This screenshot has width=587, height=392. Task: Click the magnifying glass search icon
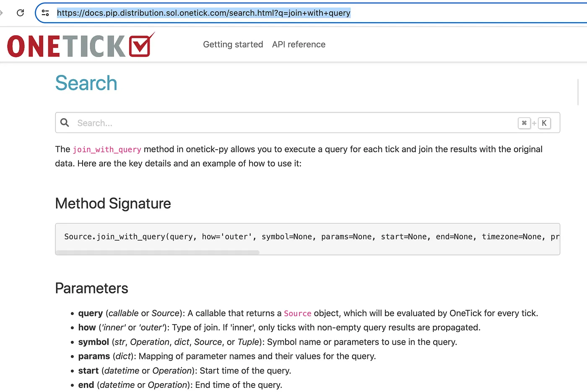coord(65,122)
